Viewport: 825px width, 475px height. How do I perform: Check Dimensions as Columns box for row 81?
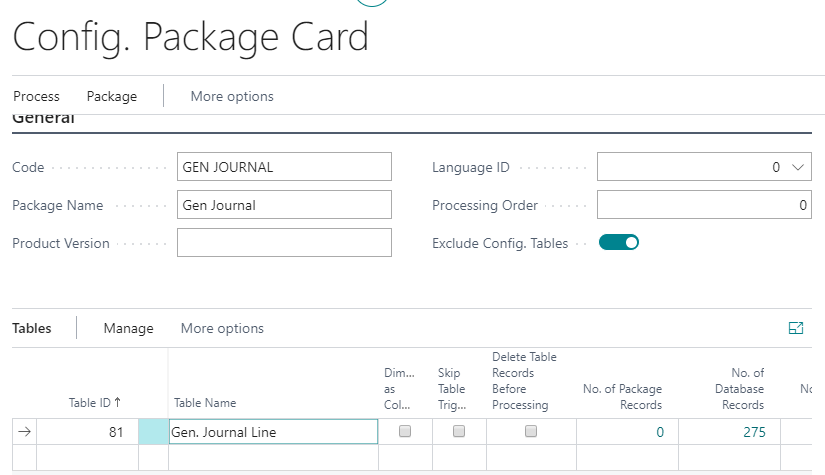pyautogui.click(x=405, y=432)
